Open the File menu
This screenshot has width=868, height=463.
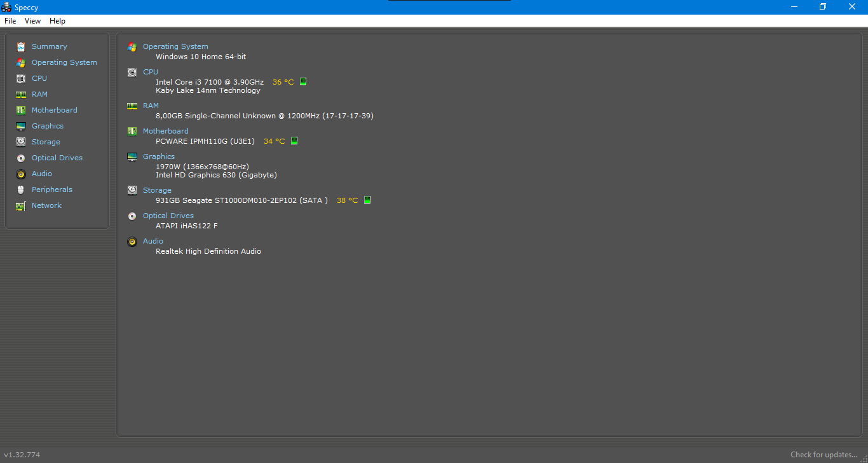10,21
